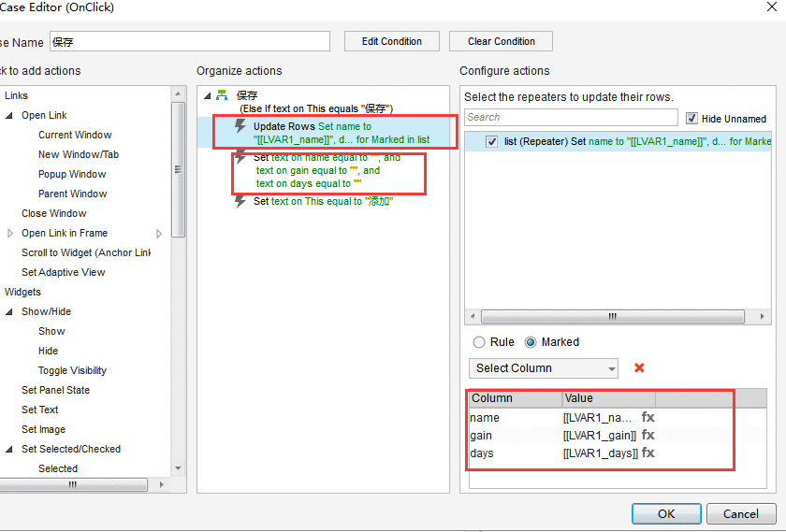Add the Parent Window action
Image resolution: width=786 pixels, height=532 pixels.
click(x=73, y=194)
